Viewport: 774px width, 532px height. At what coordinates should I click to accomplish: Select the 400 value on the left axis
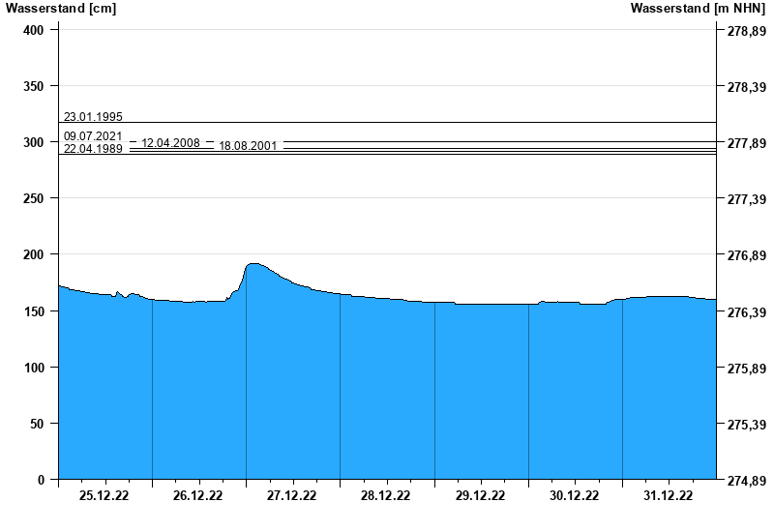(x=35, y=30)
